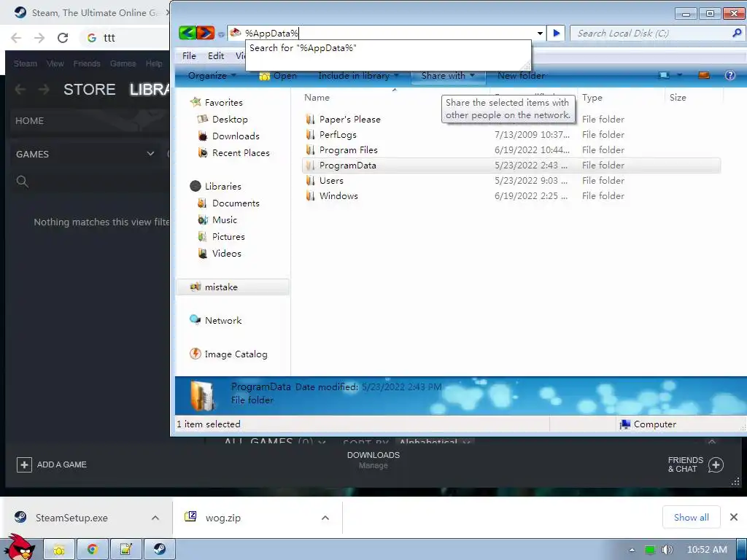Close the Chrome downloads bar
747x560 pixels.
coord(734,517)
